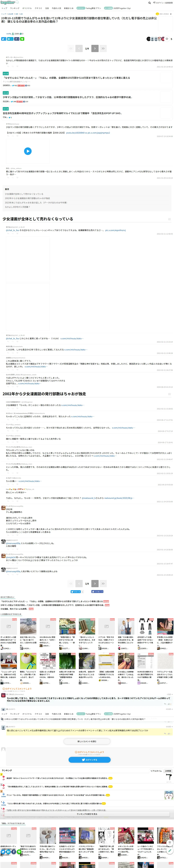Image resolution: width=174 pixels, height=868 pixels.
Task: Open Twilog課金プラン in the top nav
Action: click(89, 8)
